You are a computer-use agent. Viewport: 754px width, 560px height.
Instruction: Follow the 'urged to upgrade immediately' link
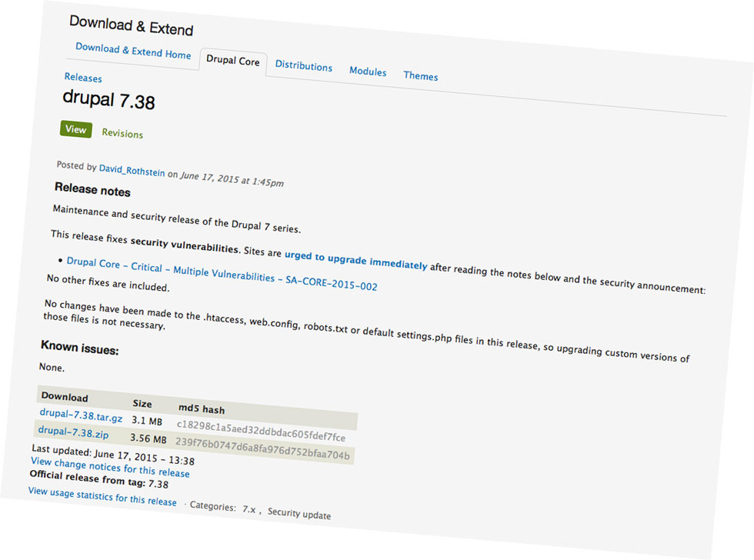pos(355,260)
